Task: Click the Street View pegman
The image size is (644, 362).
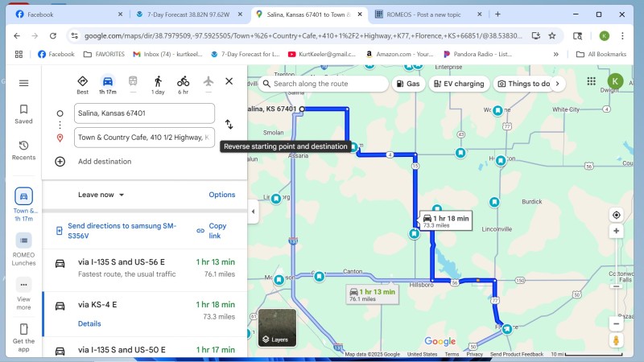Action: (616, 340)
